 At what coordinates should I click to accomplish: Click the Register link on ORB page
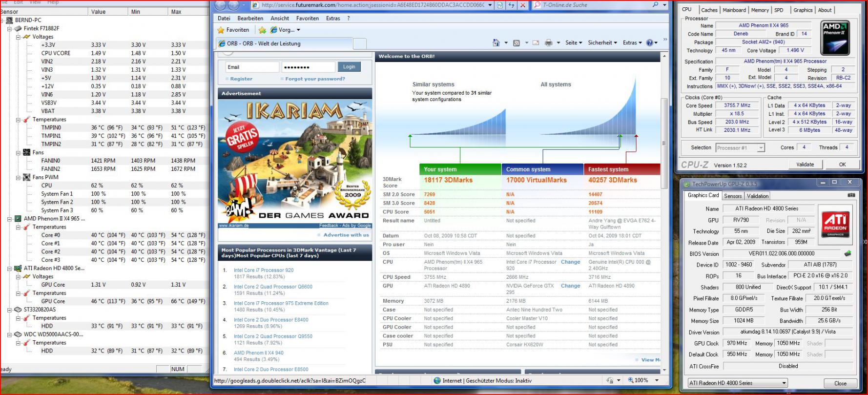[x=241, y=79]
